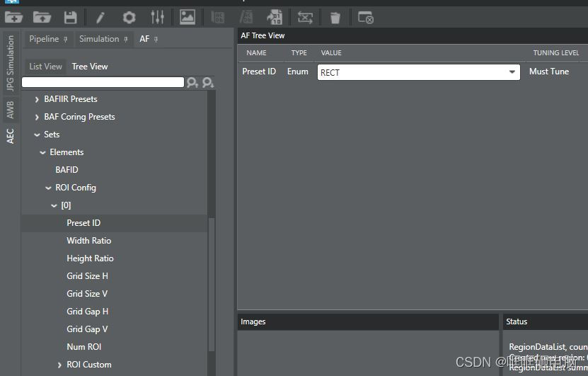
Task: Select the Num ROI tree item
Action: click(x=84, y=347)
